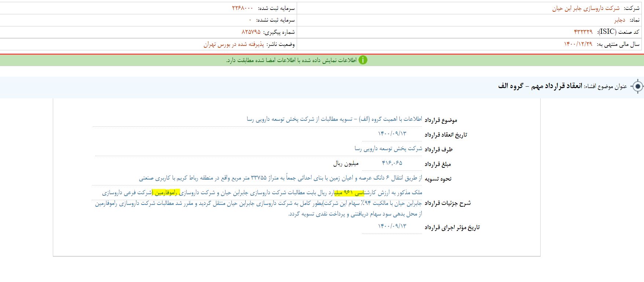Viewport: 644px width, 282px height.
Task: Click tracking number ۸۲۵۷۹۵
Action: (x=251, y=32)
